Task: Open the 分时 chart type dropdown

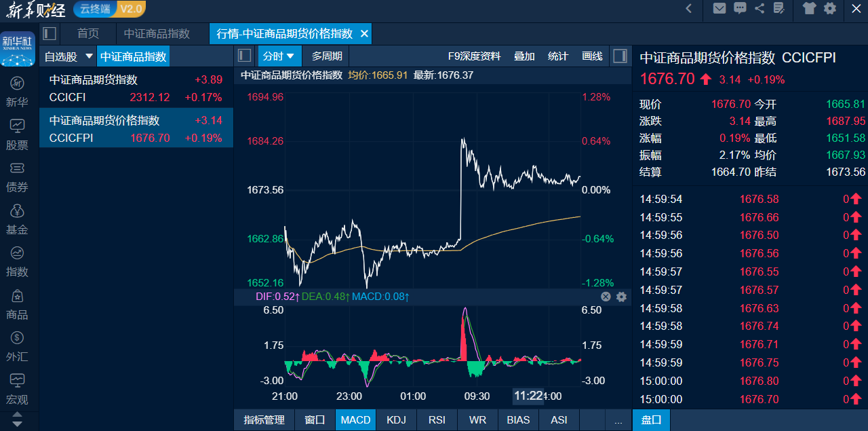Action: (279, 56)
